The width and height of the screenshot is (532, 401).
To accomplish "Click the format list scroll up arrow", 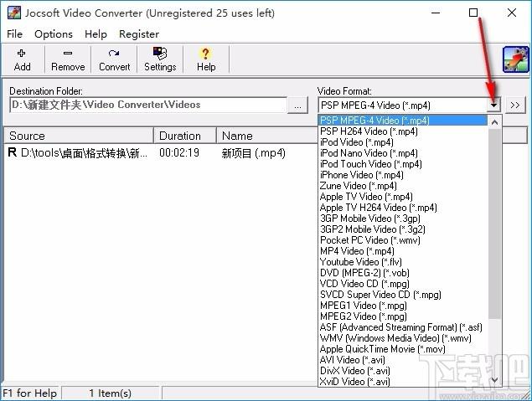I will [494, 122].
